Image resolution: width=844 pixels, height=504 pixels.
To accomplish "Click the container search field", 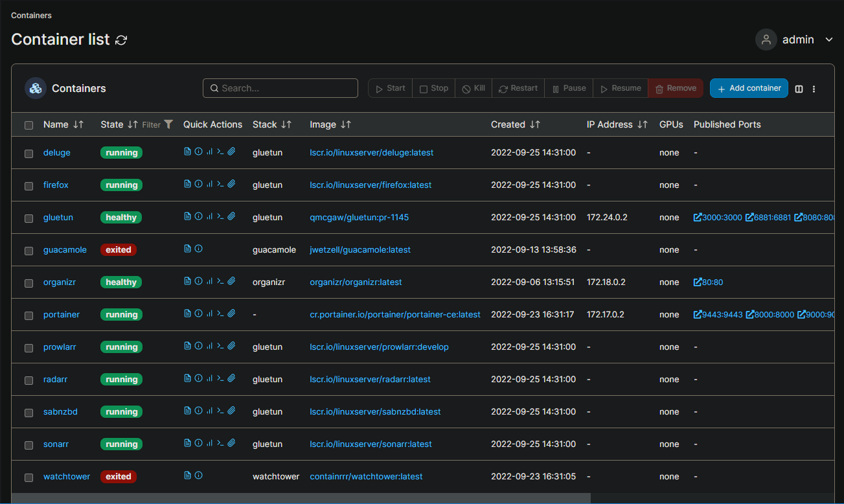I will pos(280,87).
